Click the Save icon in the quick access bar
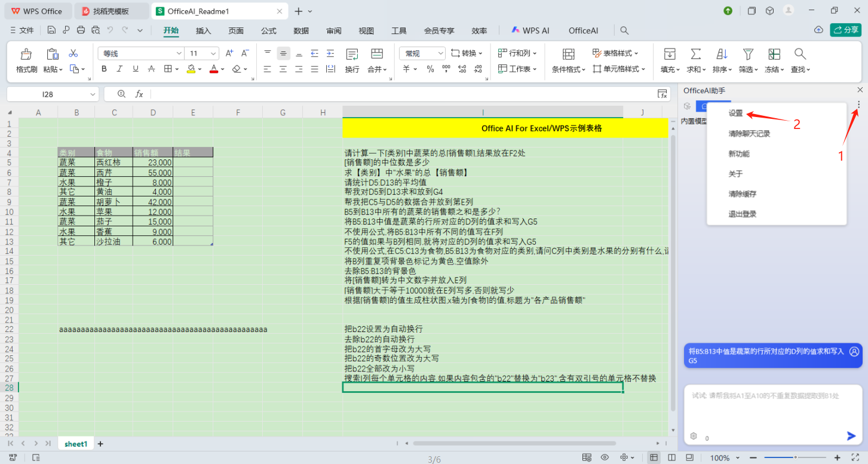This screenshot has width=868, height=464. click(x=51, y=30)
